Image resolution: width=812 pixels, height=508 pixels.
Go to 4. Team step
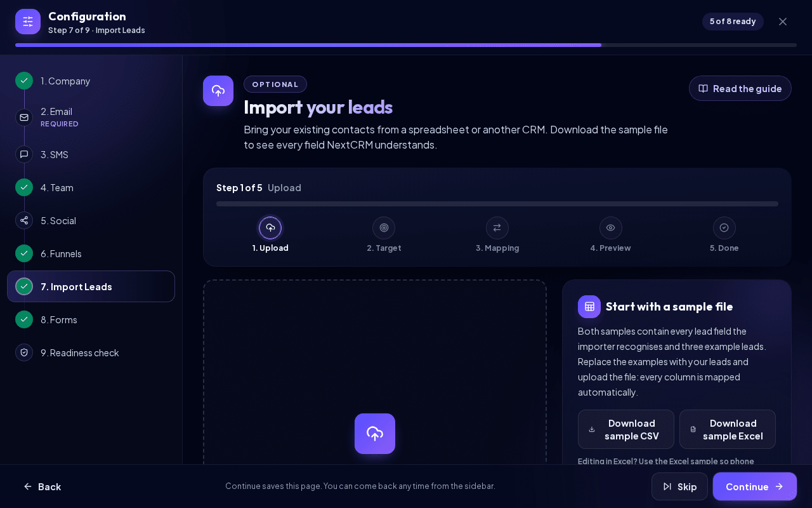click(91, 187)
